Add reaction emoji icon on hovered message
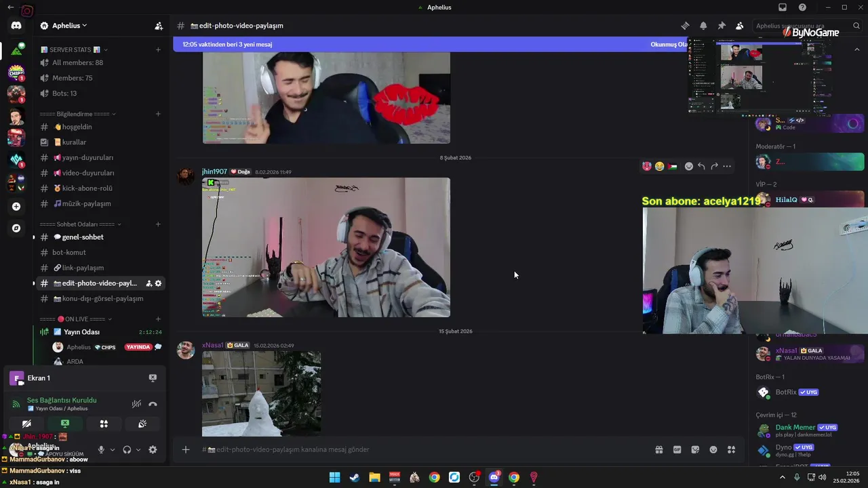Viewport: 868px width, 488px height. [x=689, y=166]
